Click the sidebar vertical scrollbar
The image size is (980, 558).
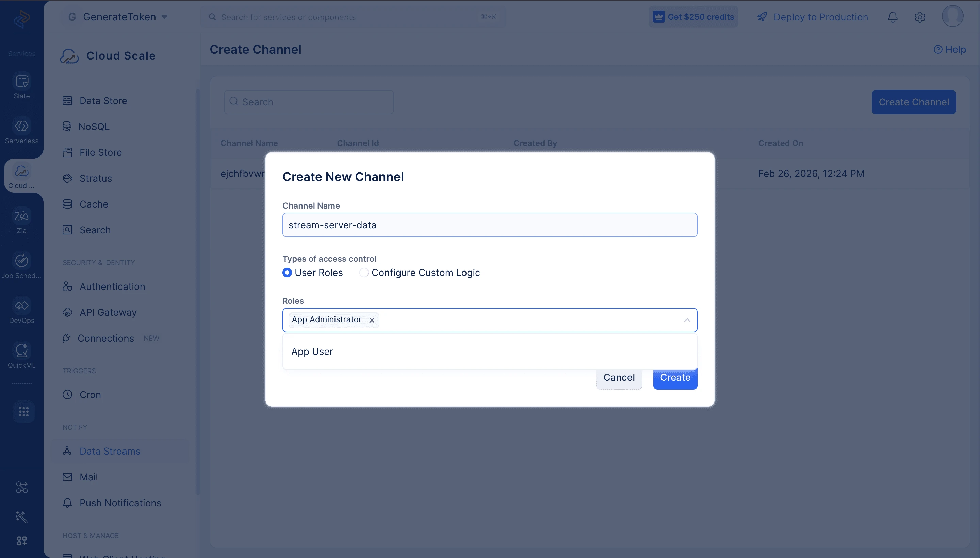coord(198,291)
